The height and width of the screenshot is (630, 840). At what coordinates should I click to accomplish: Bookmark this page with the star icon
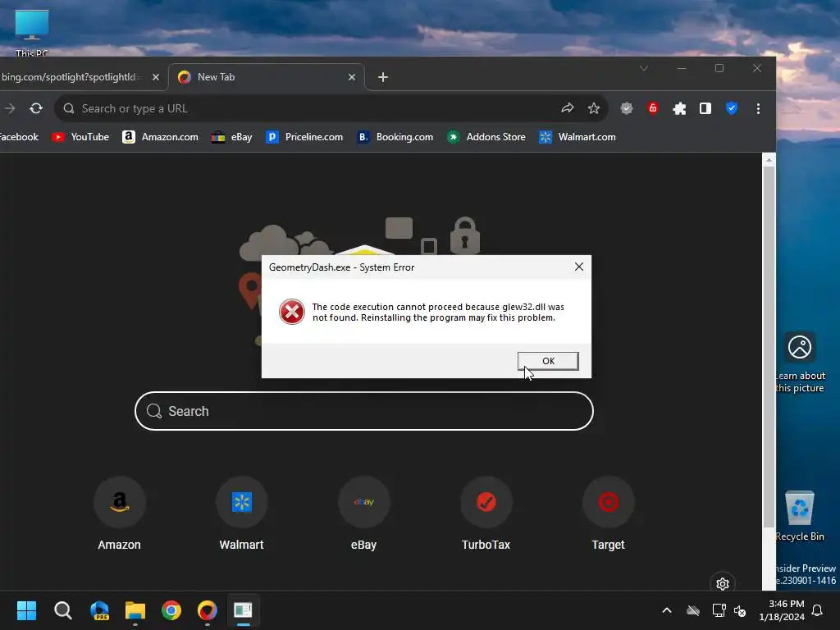click(x=594, y=109)
